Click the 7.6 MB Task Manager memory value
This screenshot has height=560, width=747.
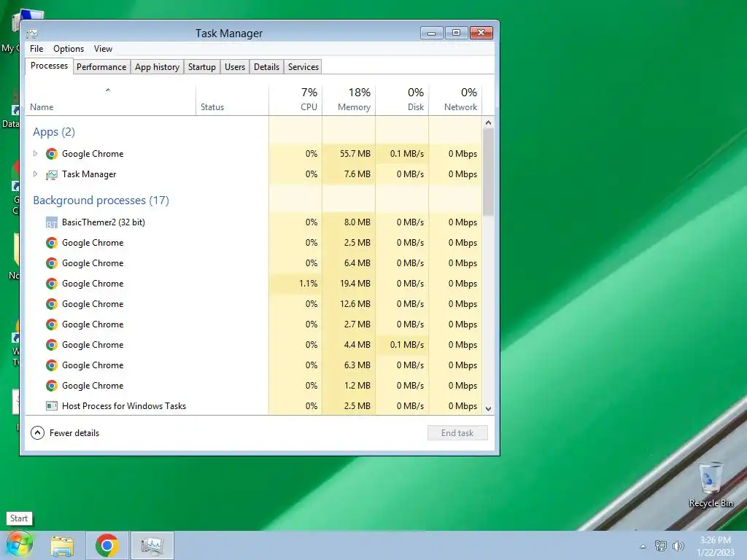click(x=357, y=174)
